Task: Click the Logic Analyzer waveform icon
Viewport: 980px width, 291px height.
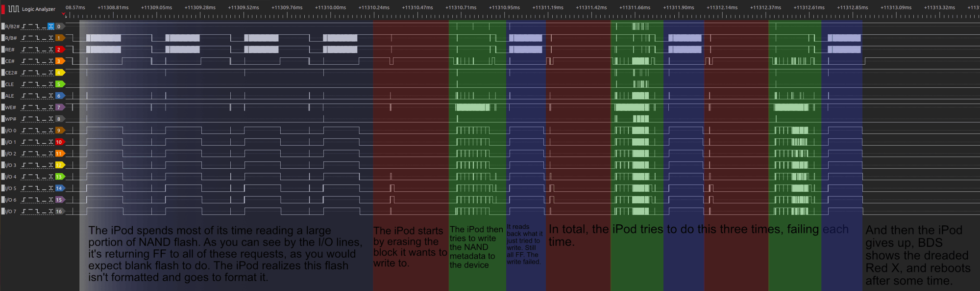Action: click(14, 9)
